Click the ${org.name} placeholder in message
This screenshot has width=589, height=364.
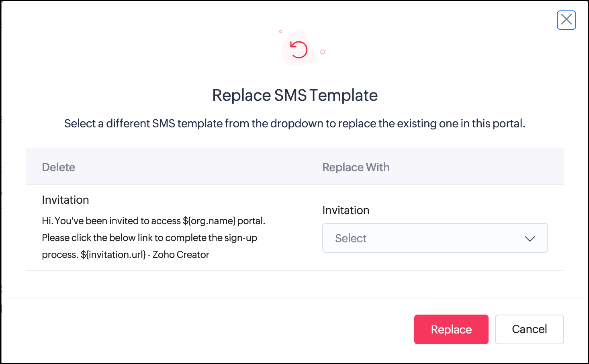[x=209, y=221]
